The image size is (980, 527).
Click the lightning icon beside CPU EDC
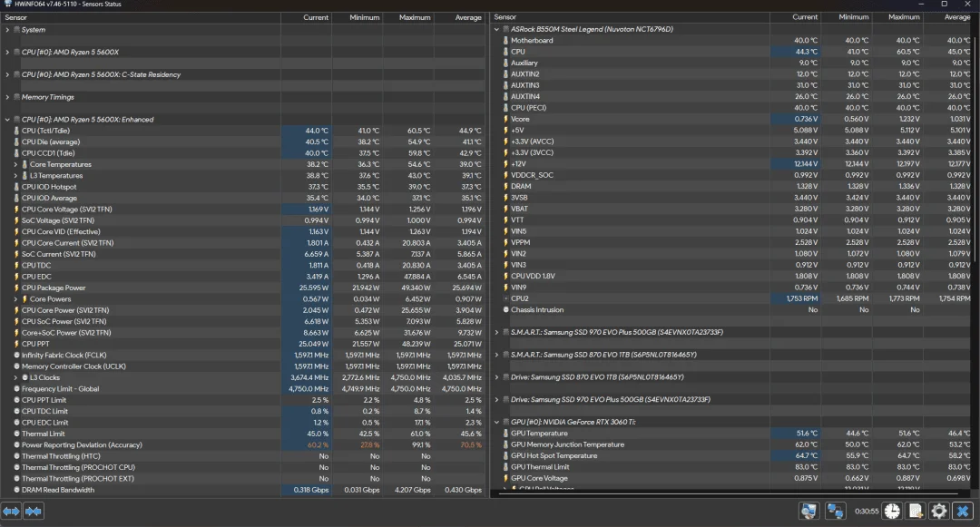17,277
